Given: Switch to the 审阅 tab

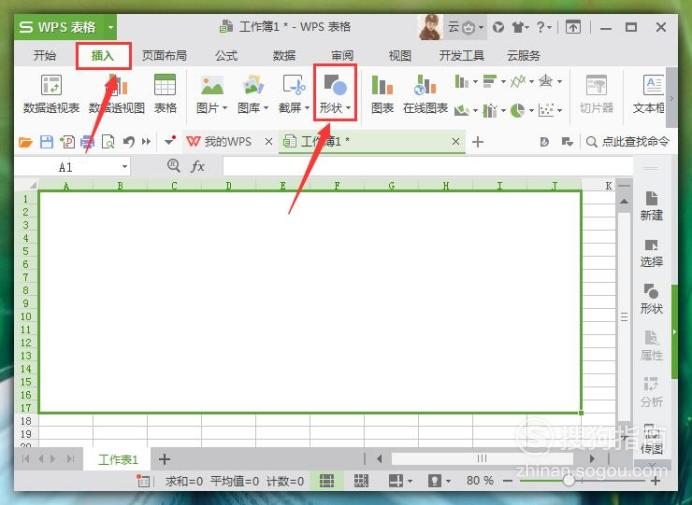Looking at the screenshot, I should [342, 56].
